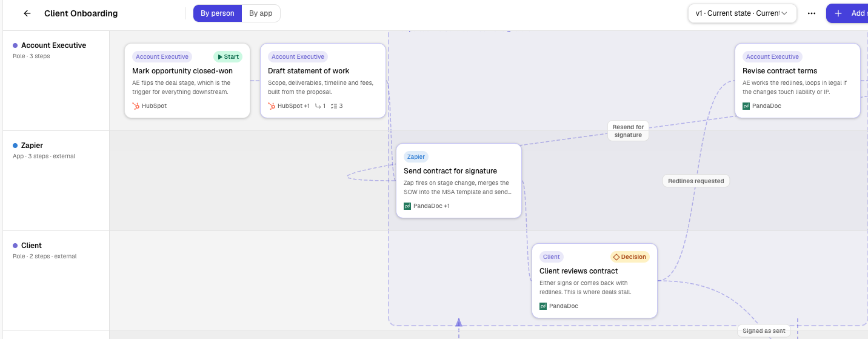Go back using the left arrow icon
The image size is (868, 339).
tap(27, 13)
